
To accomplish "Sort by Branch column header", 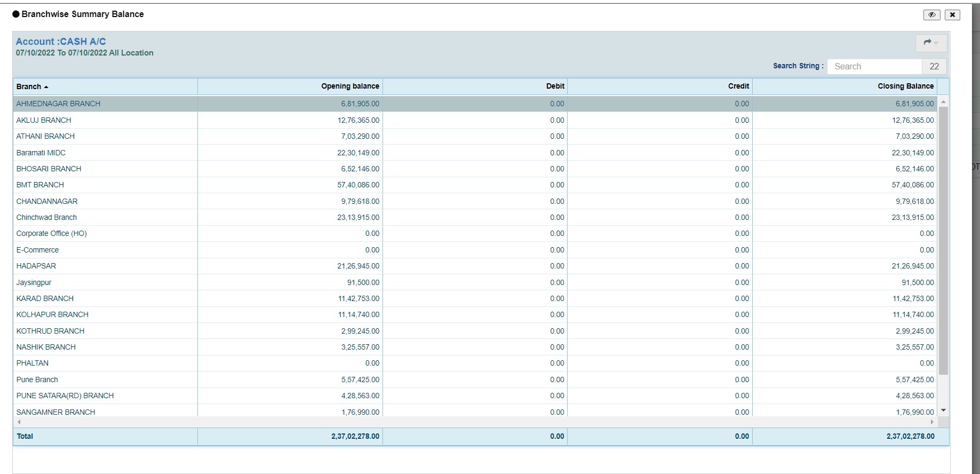I will point(105,86).
